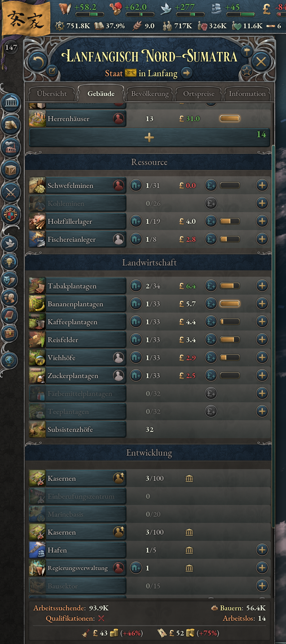Toggle subsidy for Viehhöfe
This screenshot has height=644, width=286.
[211, 357]
